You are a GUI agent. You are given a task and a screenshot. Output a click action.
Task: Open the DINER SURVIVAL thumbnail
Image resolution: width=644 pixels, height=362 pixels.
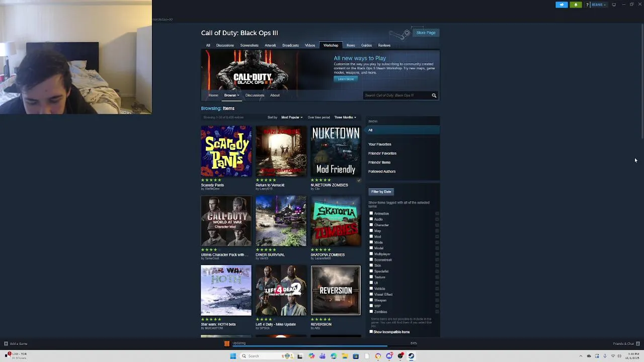click(281, 221)
